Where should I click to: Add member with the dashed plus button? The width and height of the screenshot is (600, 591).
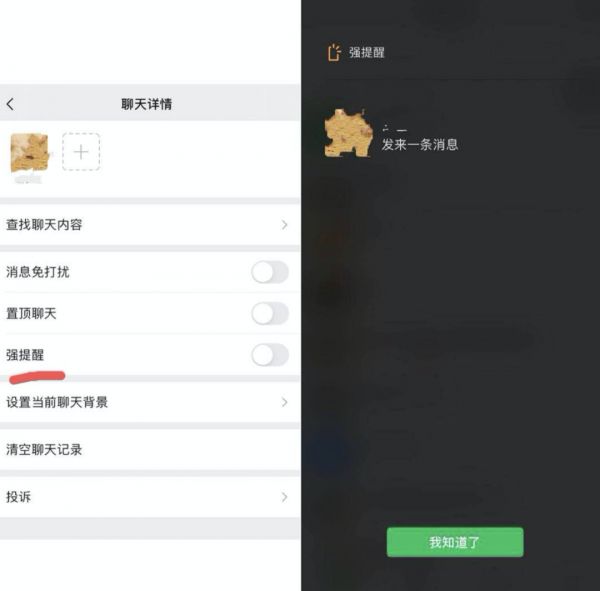tap(81, 152)
